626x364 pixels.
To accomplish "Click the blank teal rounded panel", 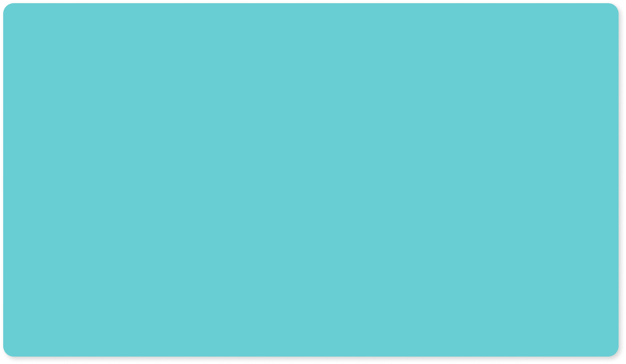I will coord(311,180).
